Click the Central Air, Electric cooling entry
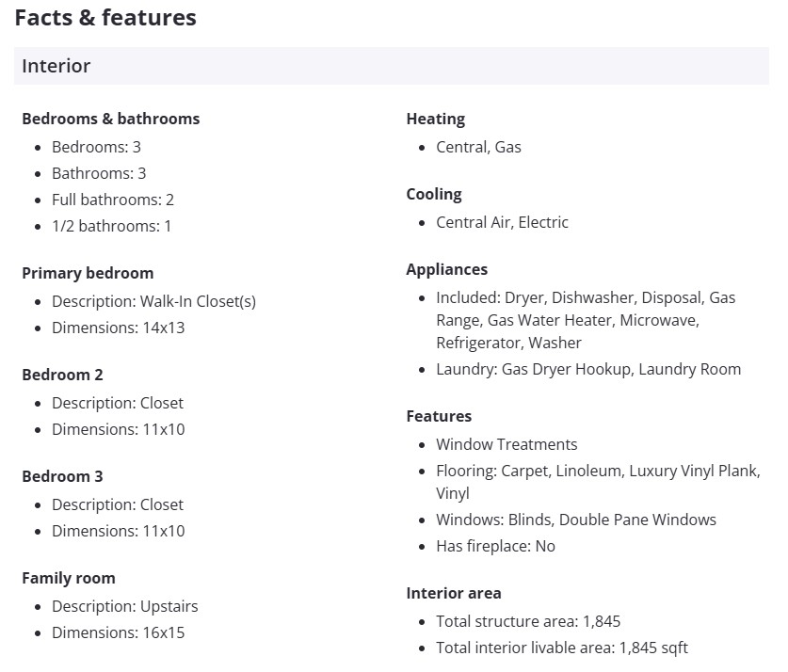This screenshot has width=788, height=672. coord(502,222)
